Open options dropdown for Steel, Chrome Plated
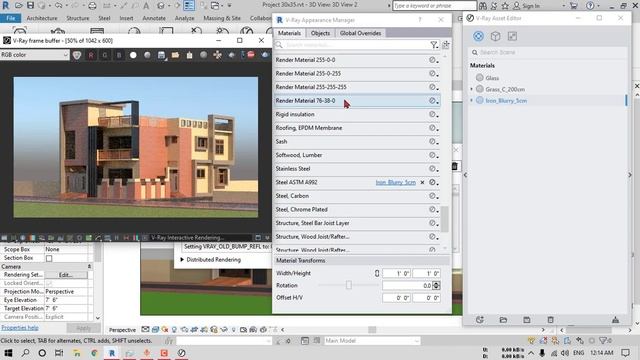 (x=433, y=209)
